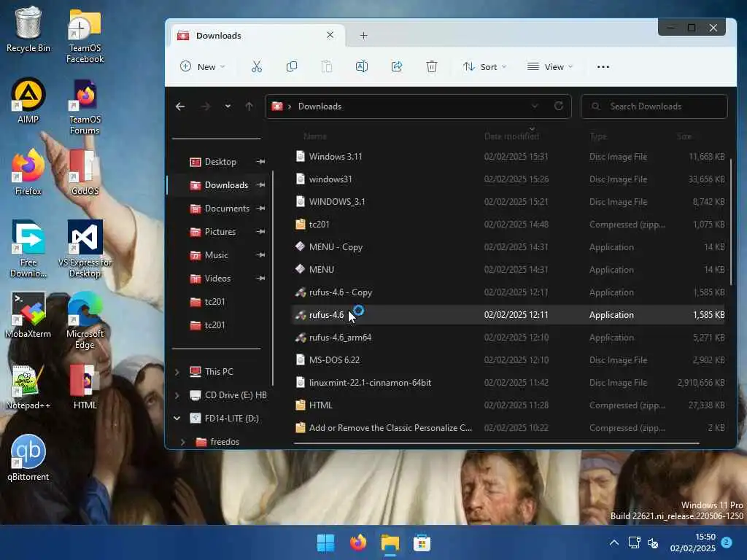Sort by the Type column header
Screen dimensions: 747x560
click(x=598, y=136)
